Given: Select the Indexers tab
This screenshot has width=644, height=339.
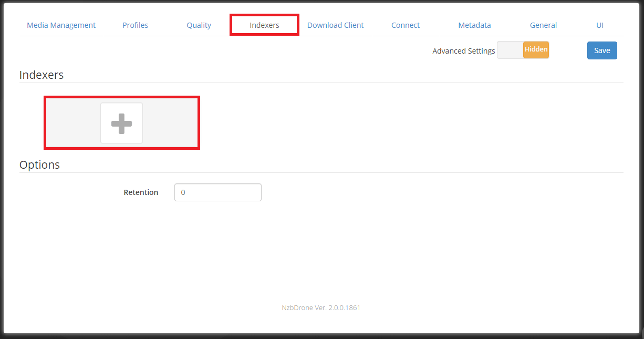Looking at the screenshot, I should tap(264, 25).
